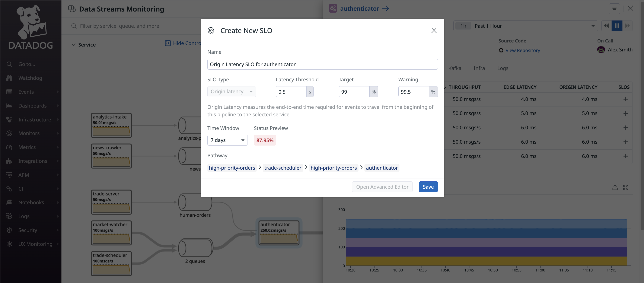This screenshot has width=644, height=283.
Task: Change the Time Window from 7 days
Action: point(227,140)
